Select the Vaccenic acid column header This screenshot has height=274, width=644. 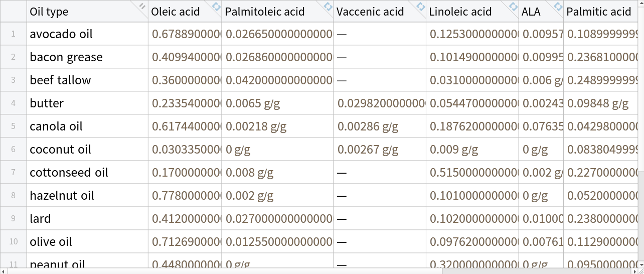[370, 12]
